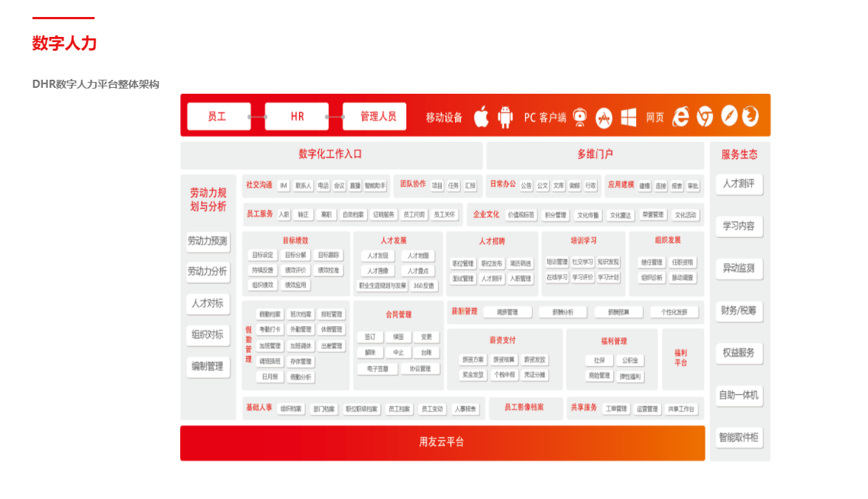The width and height of the screenshot is (868, 499).
Task: Open the 多维门户 header
Action: (595, 155)
